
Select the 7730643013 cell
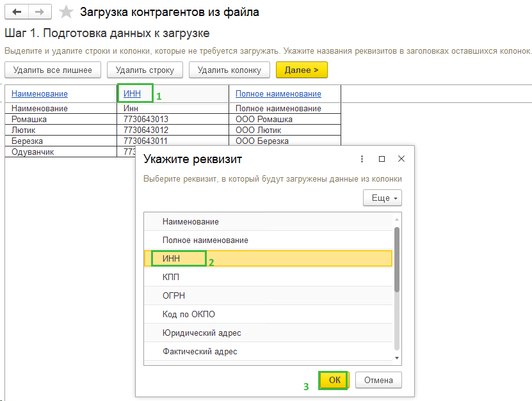point(173,120)
